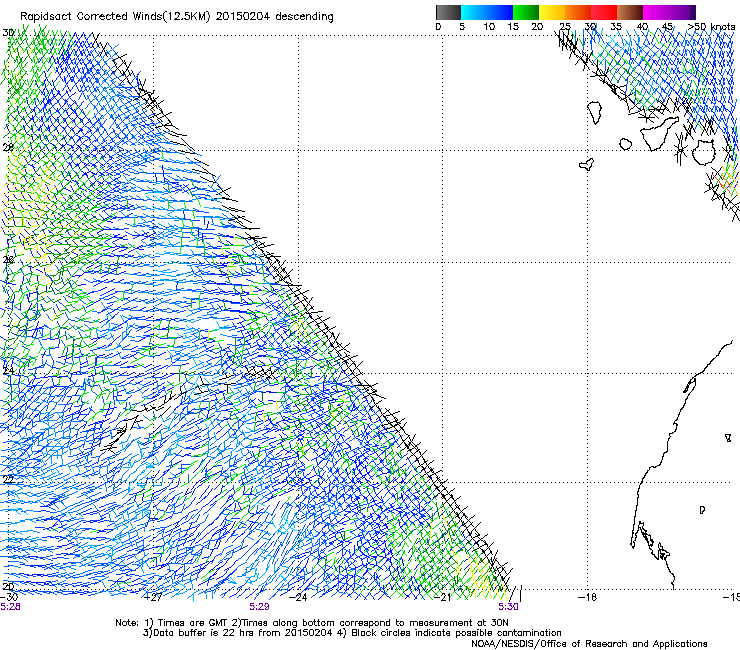The width and height of the screenshot is (740, 650).
Task: Click the chart title text 'Rapidscat Corrected Winds'
Action: click(91, 17)
